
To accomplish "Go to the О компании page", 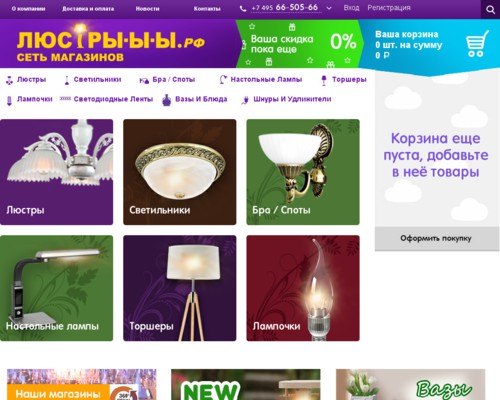I will pyautogui.click(x=28, y=9).
